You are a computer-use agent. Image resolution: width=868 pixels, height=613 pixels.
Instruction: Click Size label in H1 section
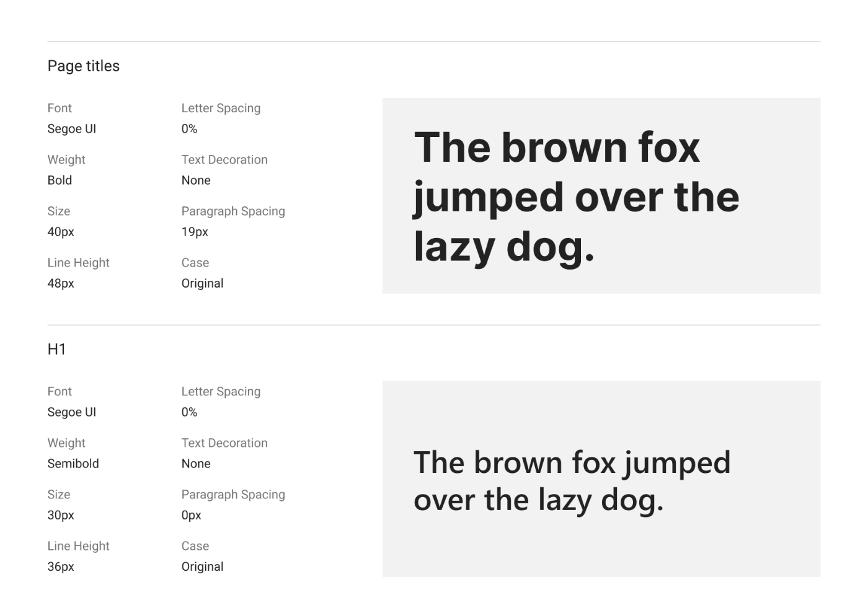(x=59, y=494)
